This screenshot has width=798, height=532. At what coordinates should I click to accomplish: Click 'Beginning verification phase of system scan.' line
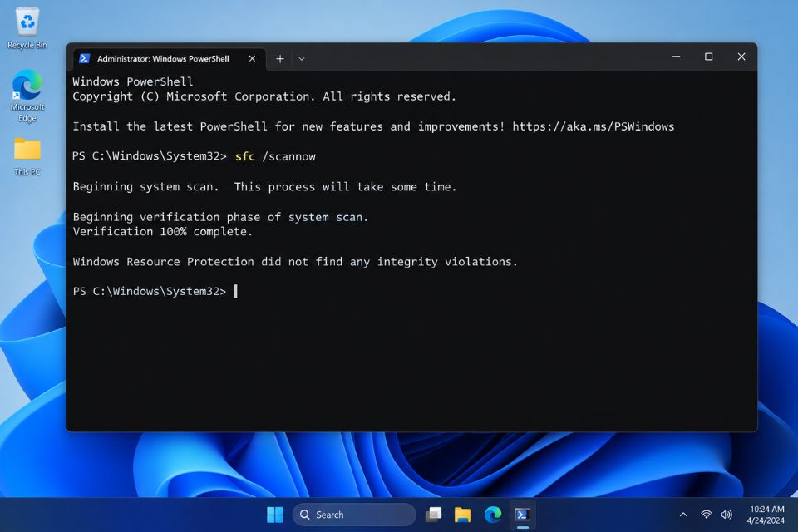pyautogui.click(x=220, y=217)
